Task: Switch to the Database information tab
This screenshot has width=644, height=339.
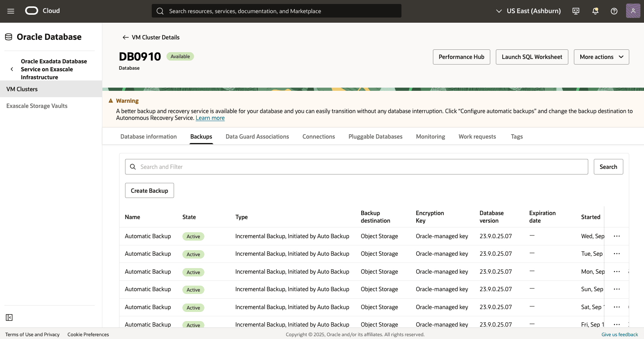Action: [149, 137]
